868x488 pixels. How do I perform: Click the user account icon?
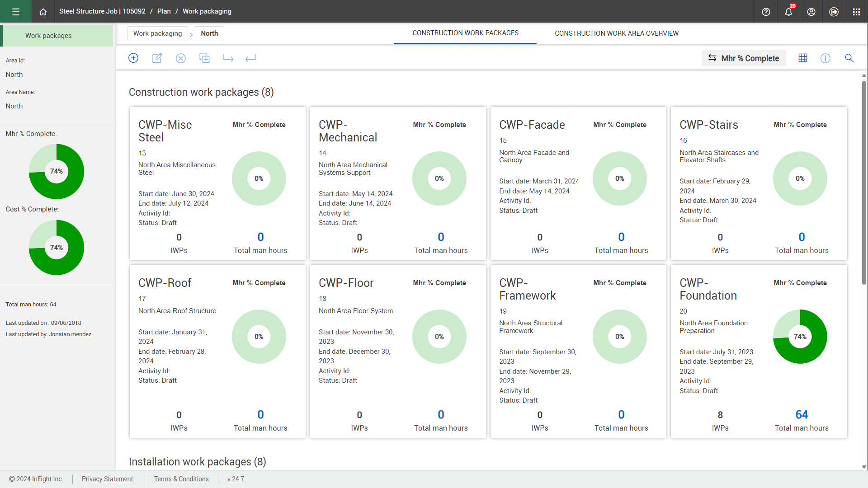pyautogui.click(x=811, y=11)
